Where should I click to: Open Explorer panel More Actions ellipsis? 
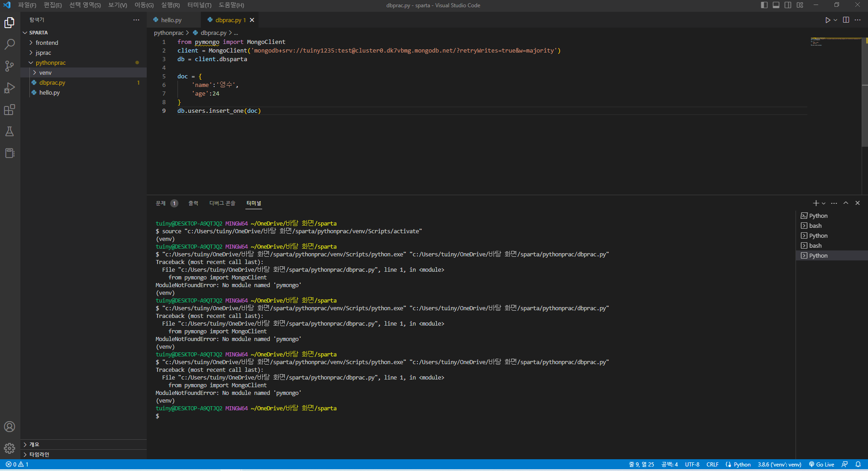point(136,20)
